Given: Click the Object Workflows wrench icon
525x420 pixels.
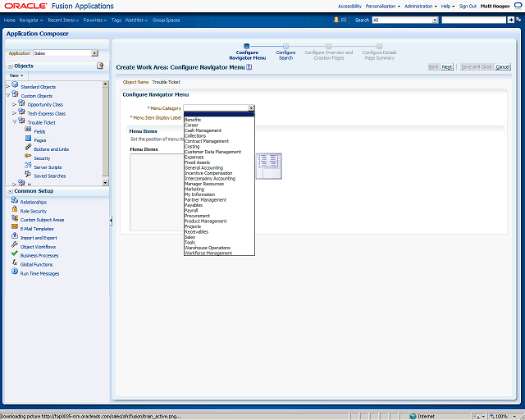Looking at the screenshot, I should pyautogui.click(x=15, y=244).
